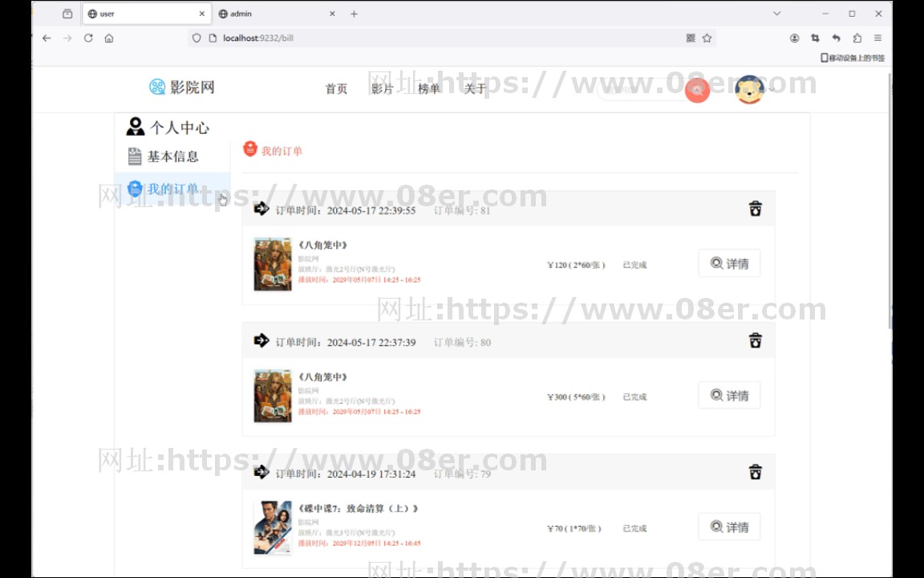Expand the list all tabs chevron
The image size is (924, 578).
point(776,14)
